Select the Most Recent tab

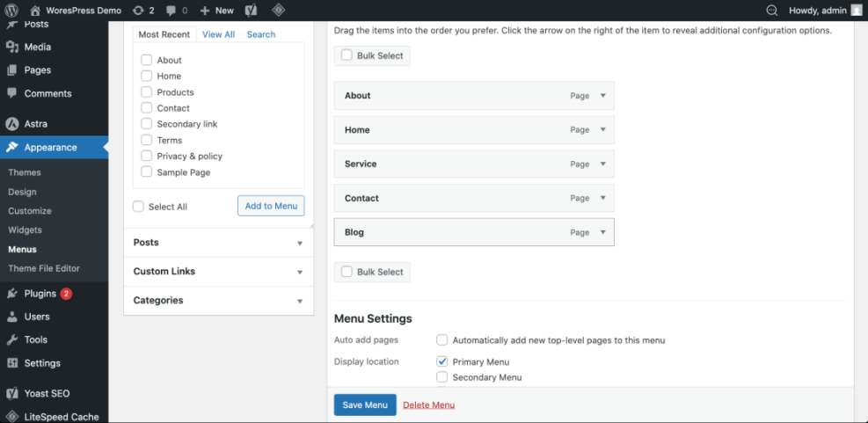pyautogui.click(x=164, y=34)
